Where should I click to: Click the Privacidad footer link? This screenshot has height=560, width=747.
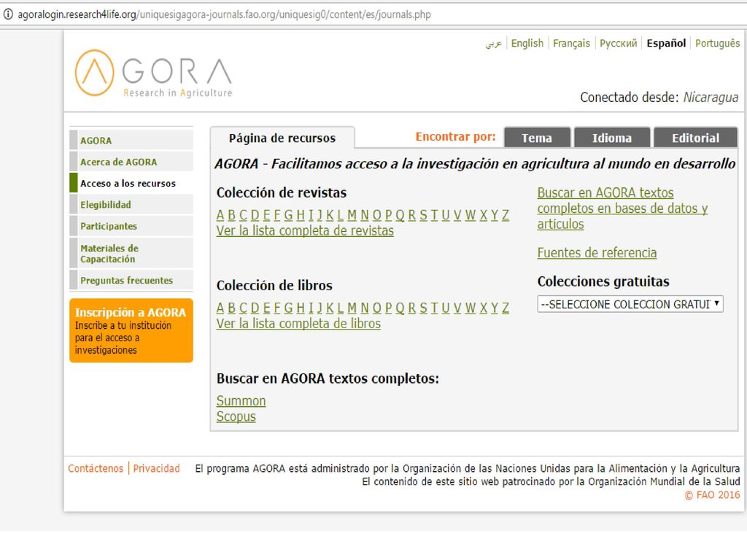(156, 469)
